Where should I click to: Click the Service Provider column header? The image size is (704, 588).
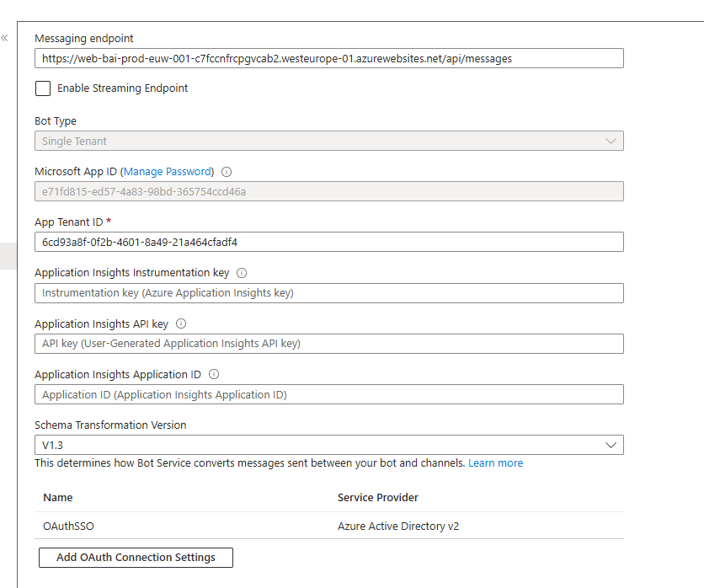point(374,498)
